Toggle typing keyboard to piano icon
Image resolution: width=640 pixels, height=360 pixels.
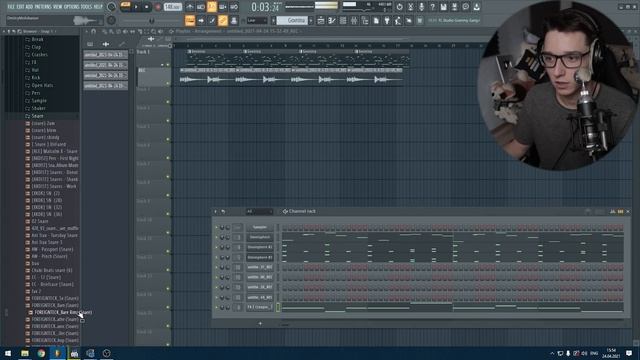click(x=190, y=20)
